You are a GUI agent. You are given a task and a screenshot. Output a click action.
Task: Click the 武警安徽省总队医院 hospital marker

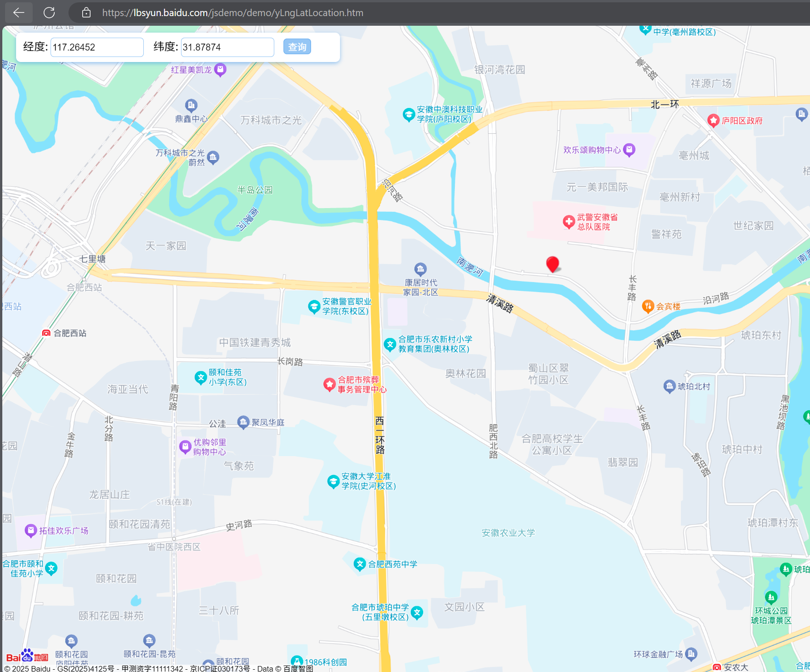(x=569, y=222)
